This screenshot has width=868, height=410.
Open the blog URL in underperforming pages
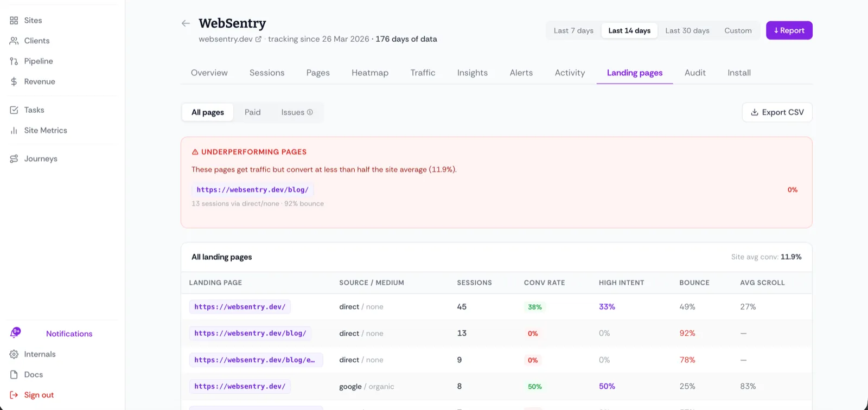(253, 190)
